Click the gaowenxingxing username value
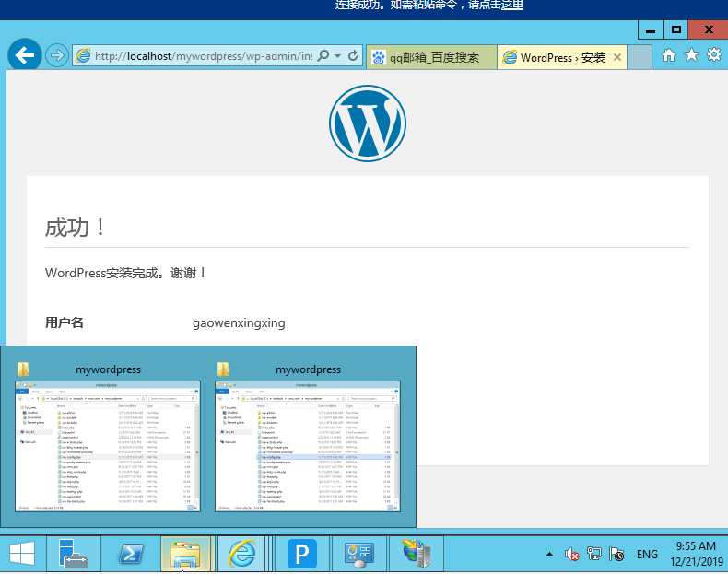 (239, 323)
